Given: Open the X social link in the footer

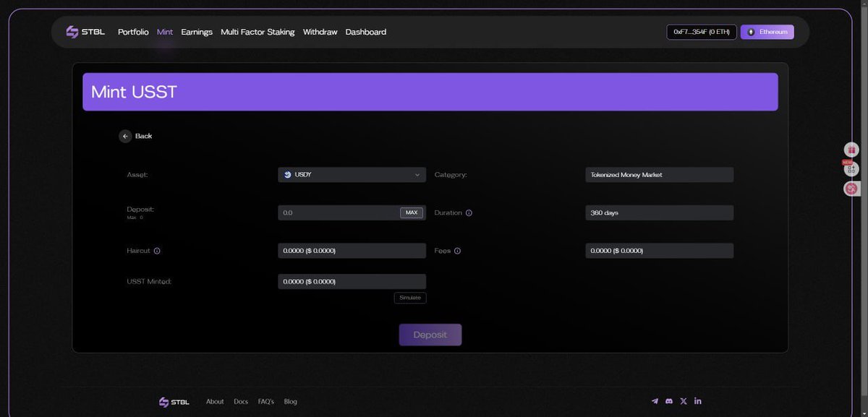Looking at the screenshot, I should tap(684, 401).
